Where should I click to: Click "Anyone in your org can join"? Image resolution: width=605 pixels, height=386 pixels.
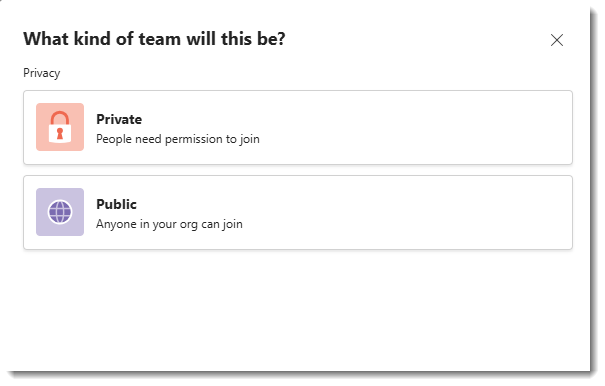point(169,224)
